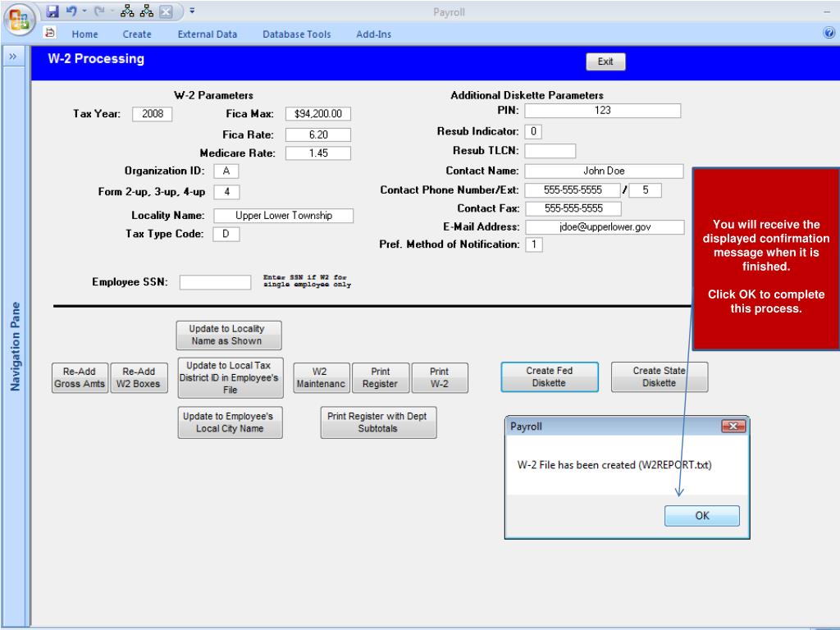Click the Locality Name field
The height and width of the screenshot is (630, 840).
283,216
